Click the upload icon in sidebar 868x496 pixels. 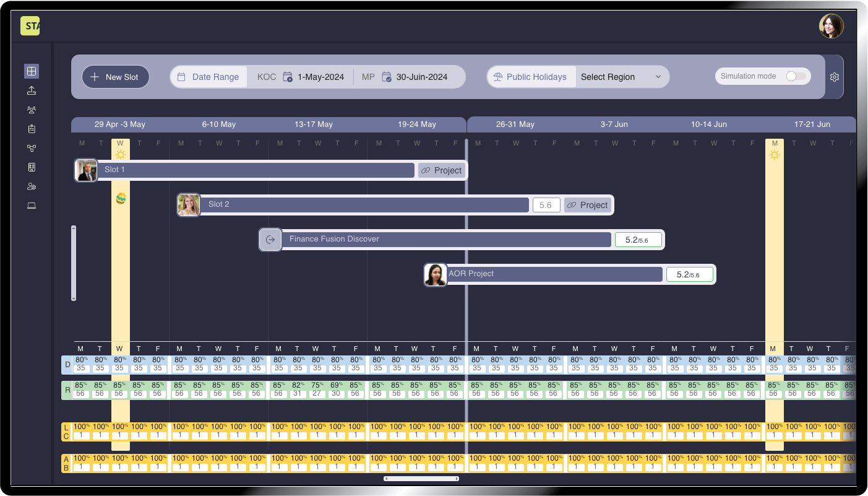[32, 91]
